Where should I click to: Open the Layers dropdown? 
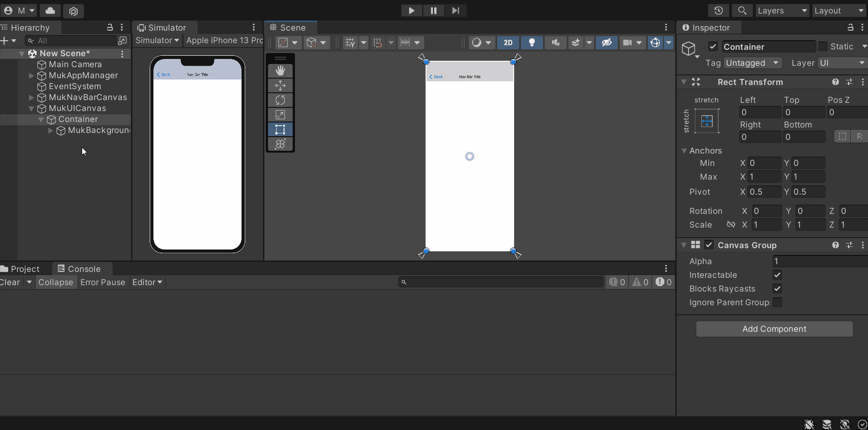point(782,11)
